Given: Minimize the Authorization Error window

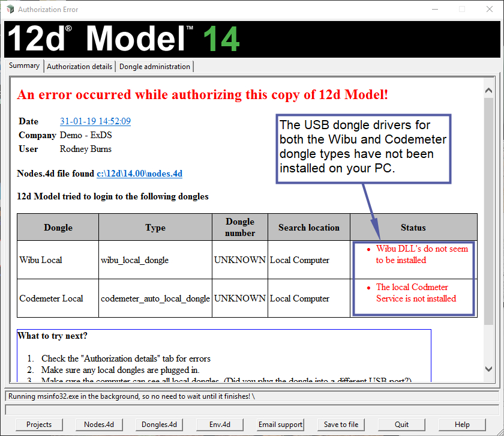Looking at the screenshot, I should pos(435,10).
